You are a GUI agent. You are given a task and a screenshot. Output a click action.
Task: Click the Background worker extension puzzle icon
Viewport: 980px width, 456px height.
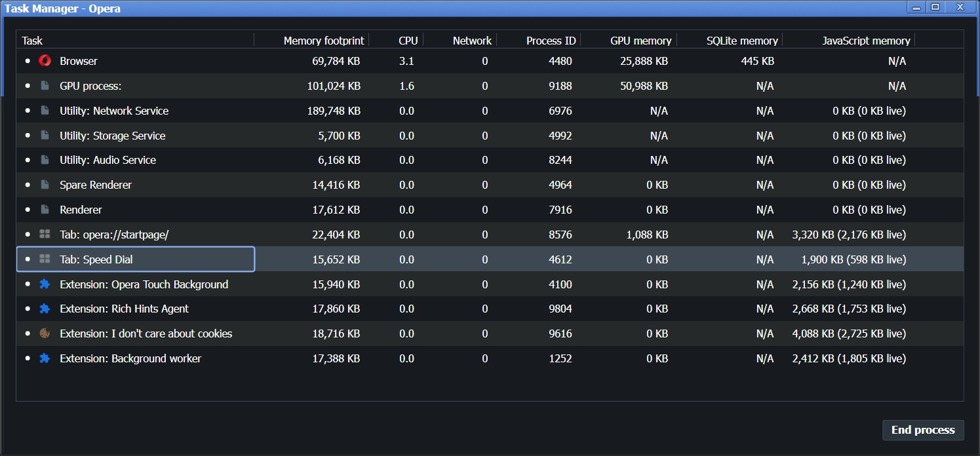pos(45,358)
